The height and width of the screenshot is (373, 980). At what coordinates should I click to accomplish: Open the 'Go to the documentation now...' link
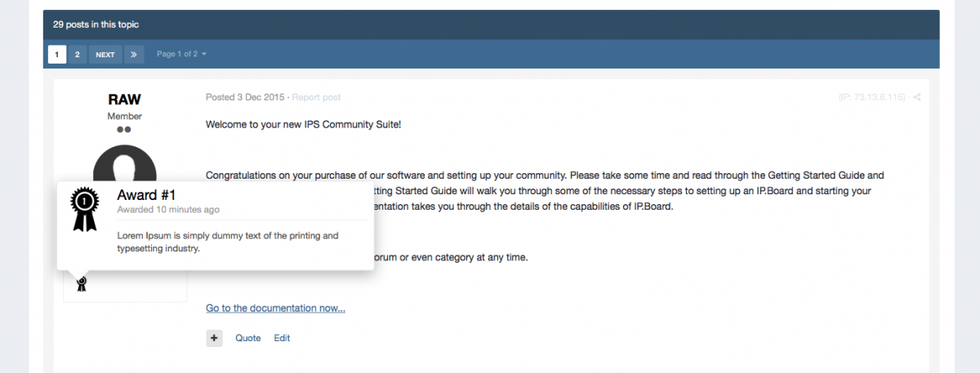click(x=275, y=309)
